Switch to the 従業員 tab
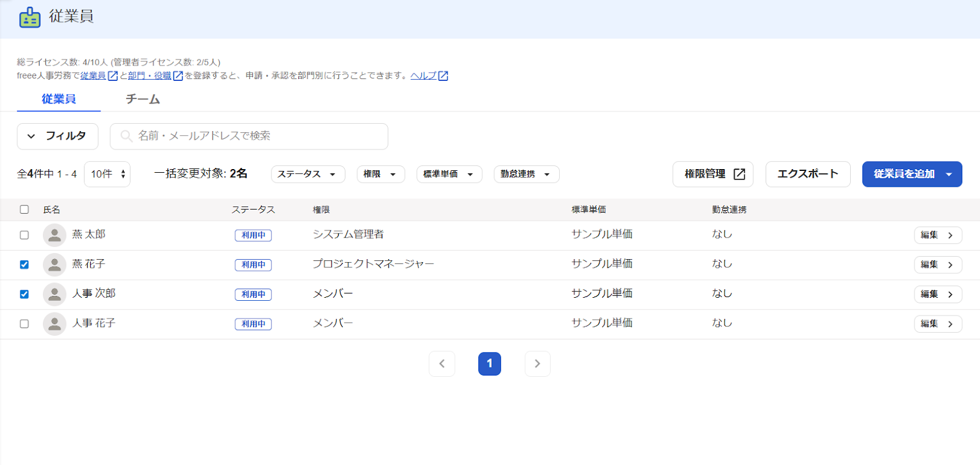 (59, 99)
